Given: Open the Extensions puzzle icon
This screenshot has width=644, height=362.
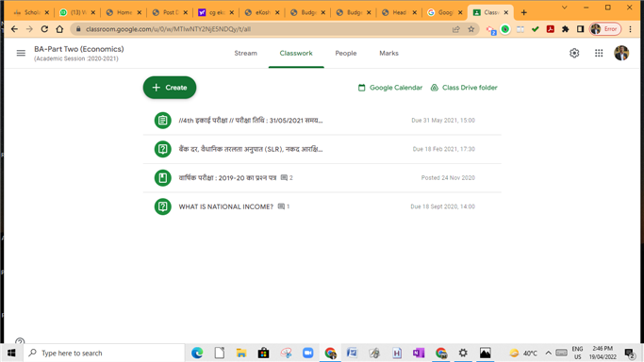Looking at the screenshot, I should click(566, 29).
